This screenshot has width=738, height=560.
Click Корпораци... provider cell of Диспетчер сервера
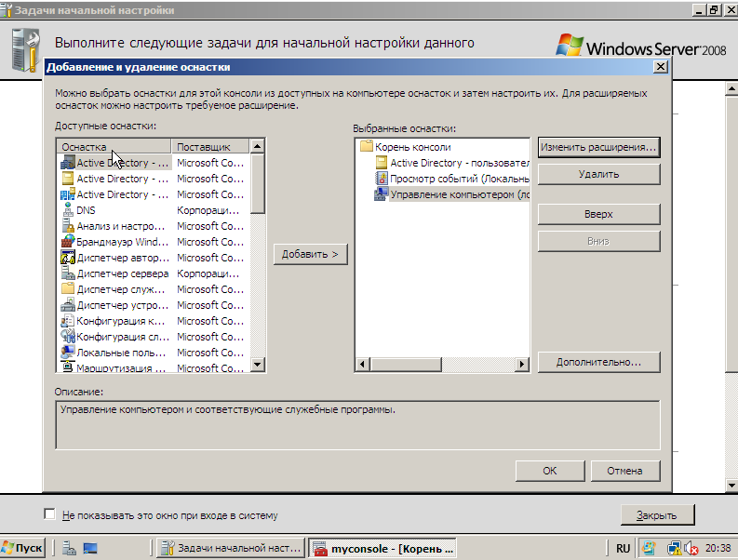pos(208,273)
